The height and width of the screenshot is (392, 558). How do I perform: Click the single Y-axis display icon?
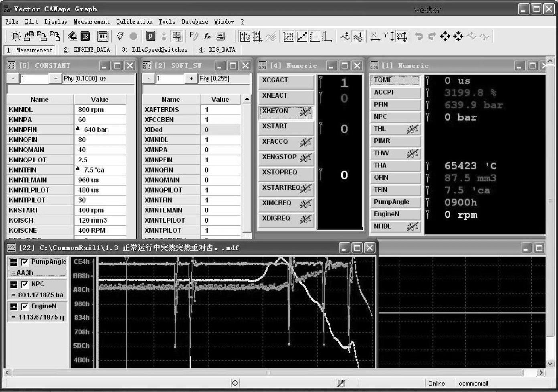(314, 36)
